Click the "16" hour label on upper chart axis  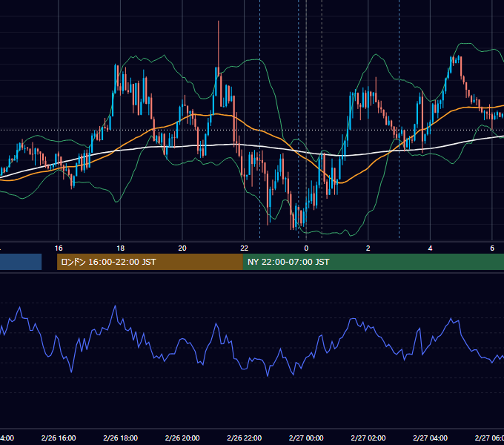(x=59, y=248)
